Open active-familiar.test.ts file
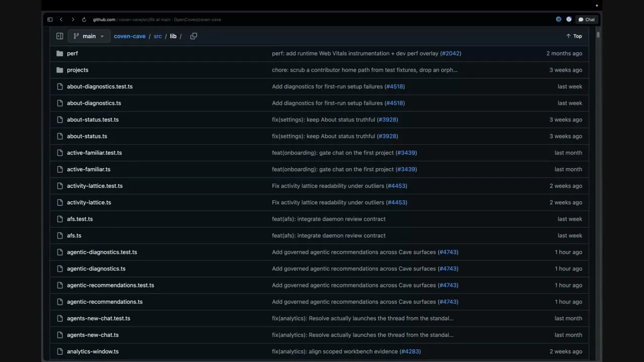This screenshot has width=644, height=362. (x=94, y=153)
